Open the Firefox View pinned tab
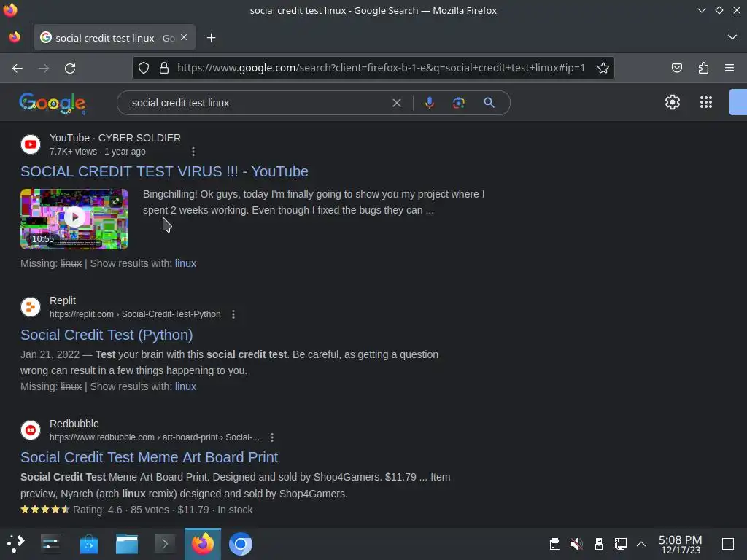This screenshot has width=747, height=560. click(15, 37)
